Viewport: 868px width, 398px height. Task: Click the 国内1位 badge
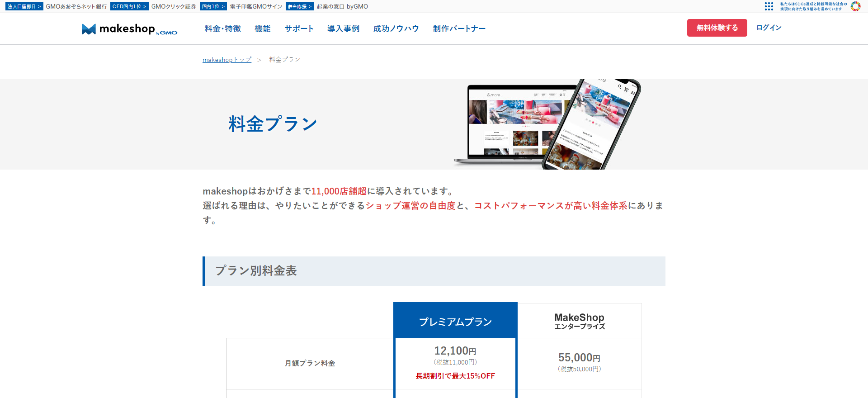[213, 6]
